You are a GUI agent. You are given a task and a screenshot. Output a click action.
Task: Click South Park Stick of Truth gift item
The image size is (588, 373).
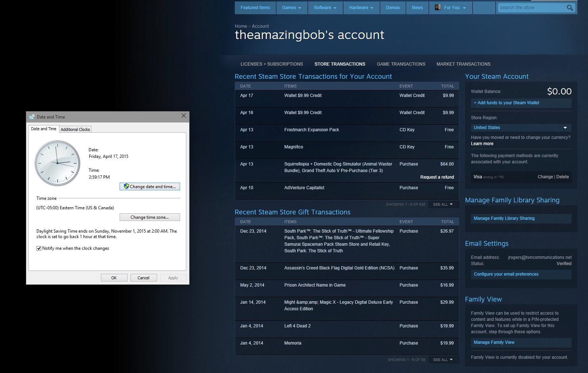(339, 241)
